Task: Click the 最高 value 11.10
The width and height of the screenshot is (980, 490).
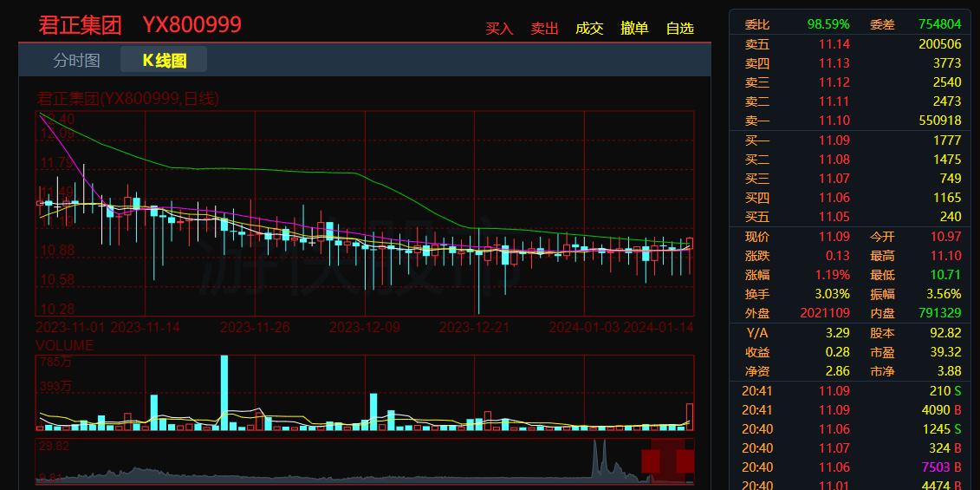Action: (945, 256)
